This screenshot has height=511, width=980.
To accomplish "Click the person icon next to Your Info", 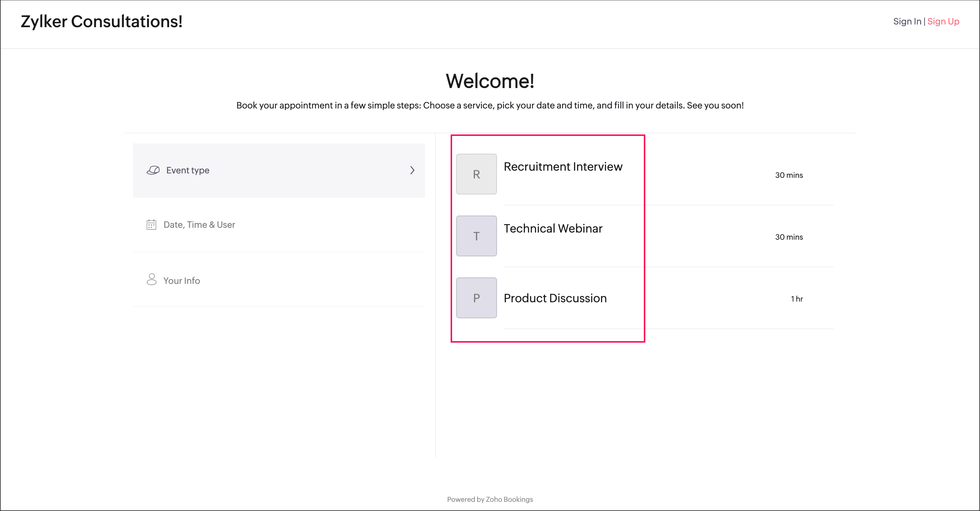I will click(x=151, y=280).
